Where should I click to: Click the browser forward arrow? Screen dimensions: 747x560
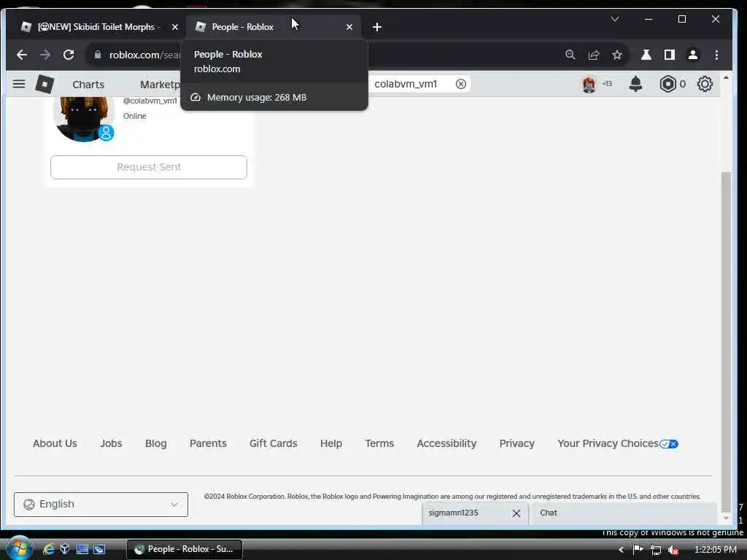point(45,55)
